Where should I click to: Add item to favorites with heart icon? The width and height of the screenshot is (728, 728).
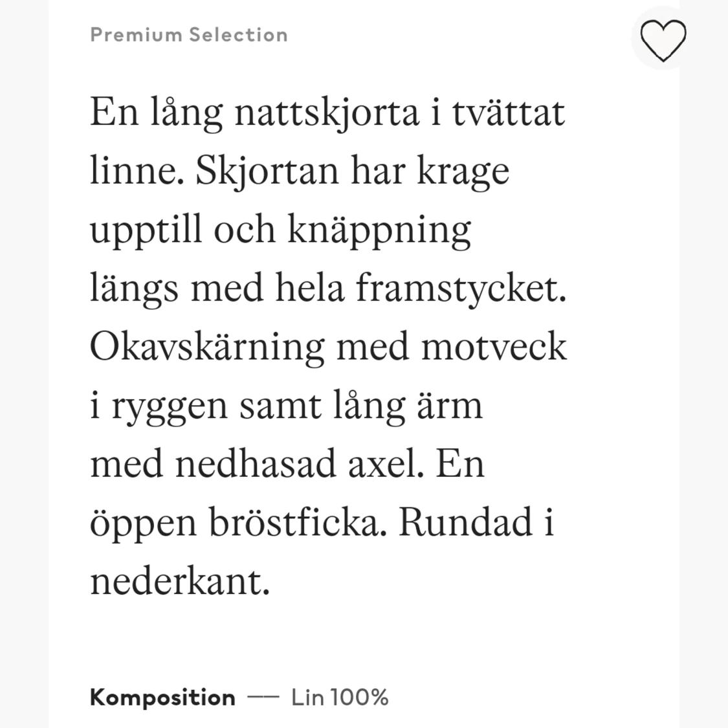(x=663, y=40)
